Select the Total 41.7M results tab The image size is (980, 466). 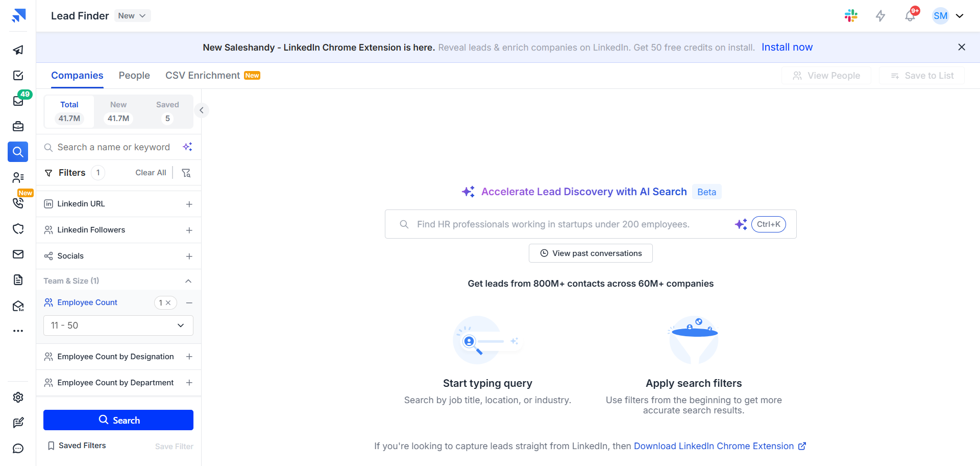click(69, 111)
